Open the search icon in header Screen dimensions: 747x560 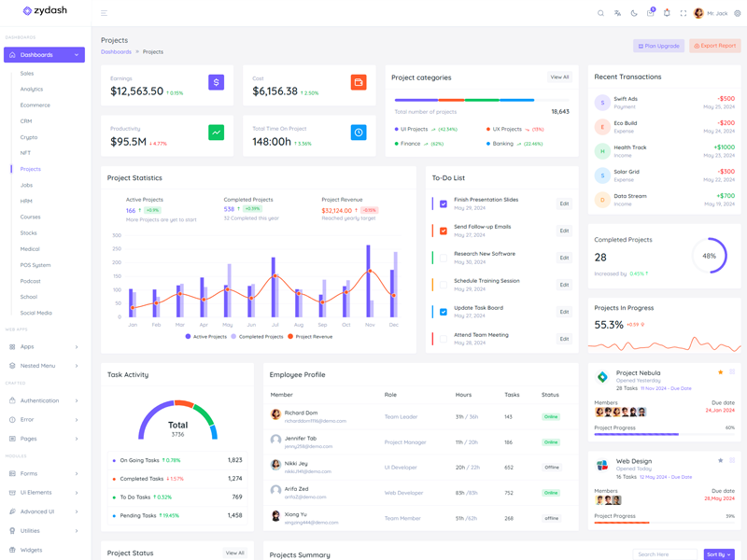[x=600, y=13]
